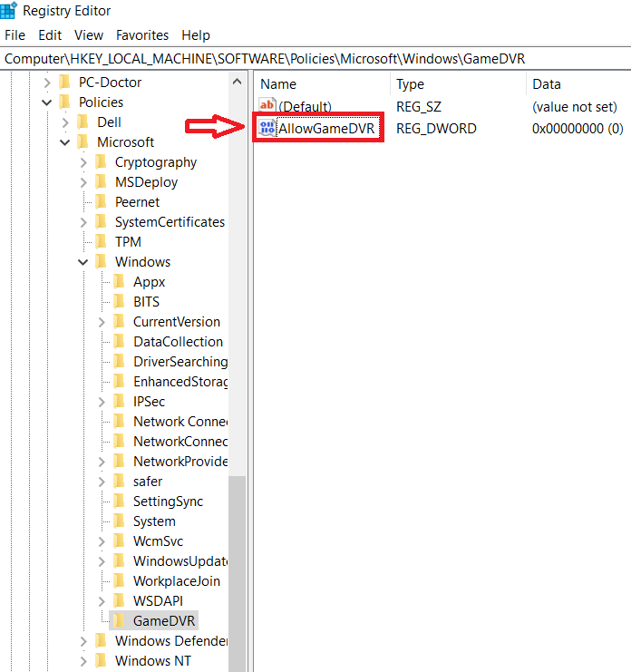Screen dimensions: 631x672
Task: Click the Registry Editor app icon
Action: [8, 10]
